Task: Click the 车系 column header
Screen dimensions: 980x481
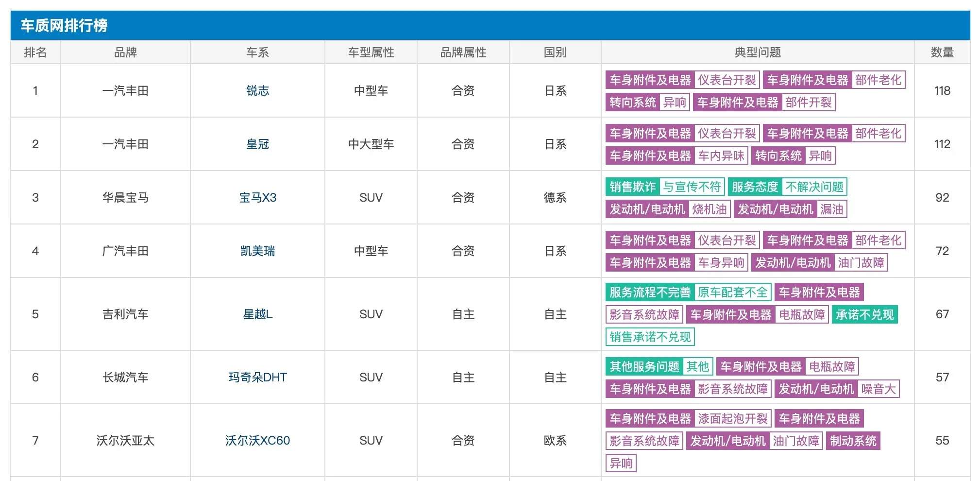Action: point(257,52)
